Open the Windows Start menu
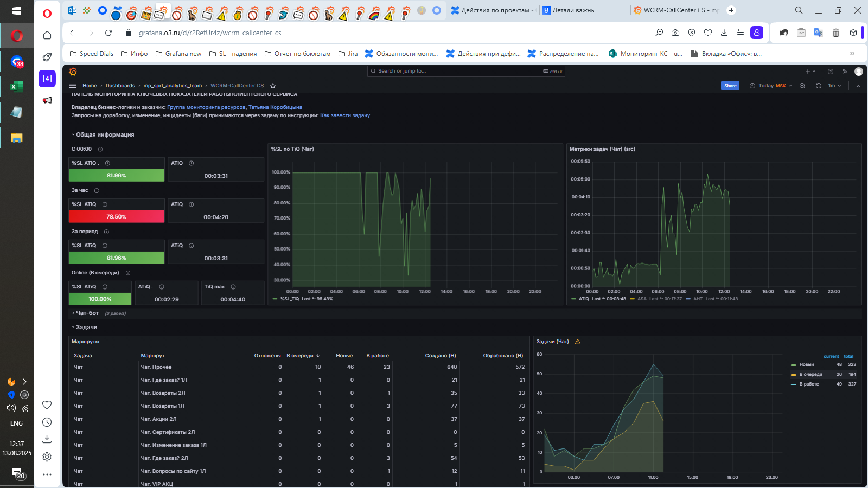 [x=17, y=11]
